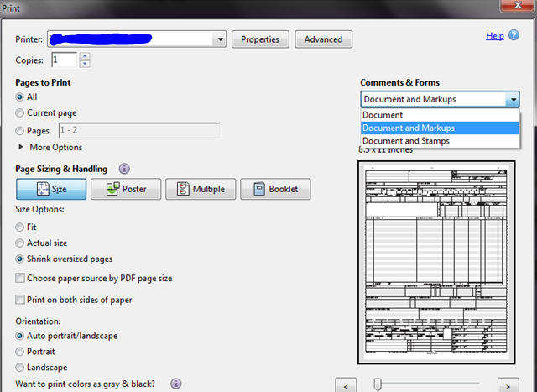The image size is (537, 392).
Task: Expand More Options under Pages to Print
Action: [21, 148]
